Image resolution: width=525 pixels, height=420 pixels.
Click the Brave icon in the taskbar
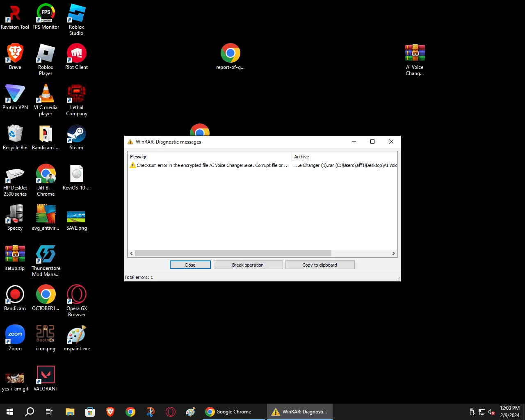(110, 412)
